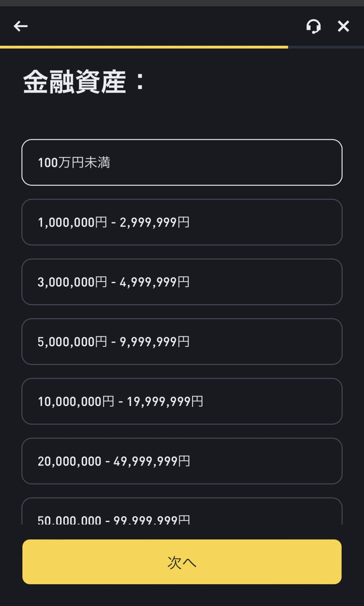Screen dimensions: 364x606
Task: Click the 19,999,999円 upper limit text
Action: click(165, 401)
